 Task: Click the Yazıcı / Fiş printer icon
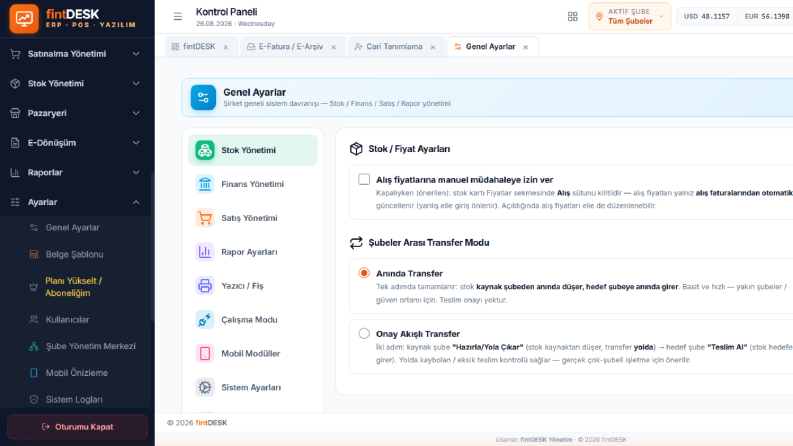[205, 286]
